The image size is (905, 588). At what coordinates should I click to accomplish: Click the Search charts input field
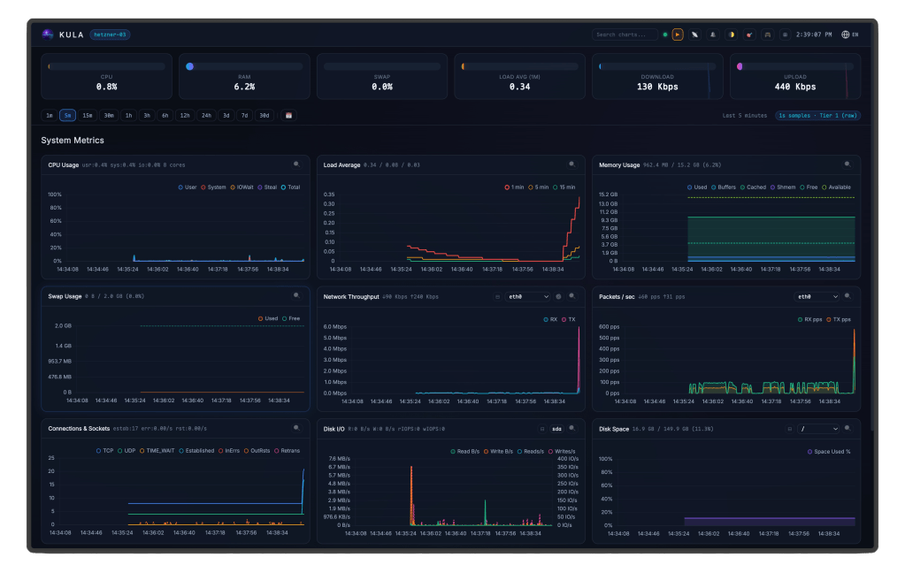tap(625, 34)
